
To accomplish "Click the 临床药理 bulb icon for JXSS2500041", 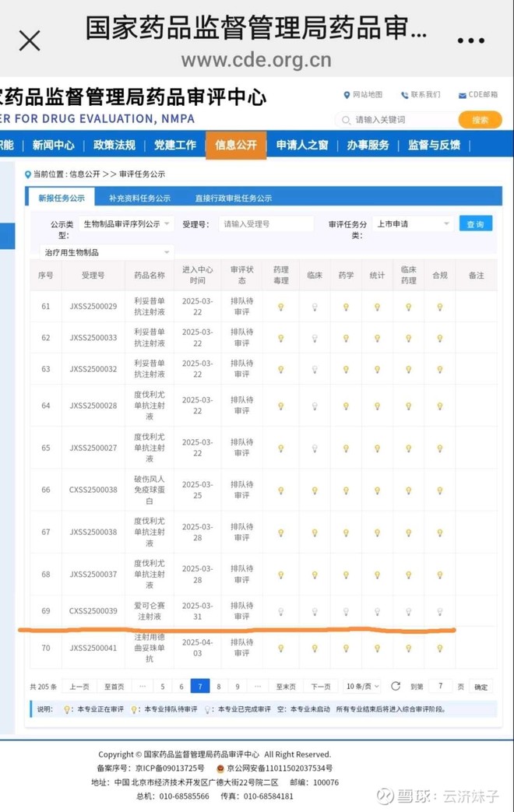I will (x=408, y=648).
